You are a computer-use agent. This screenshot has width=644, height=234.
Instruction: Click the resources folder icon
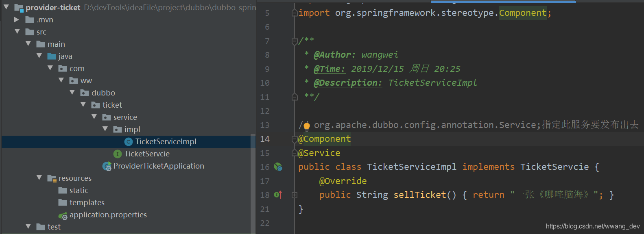tap(52, 178)
